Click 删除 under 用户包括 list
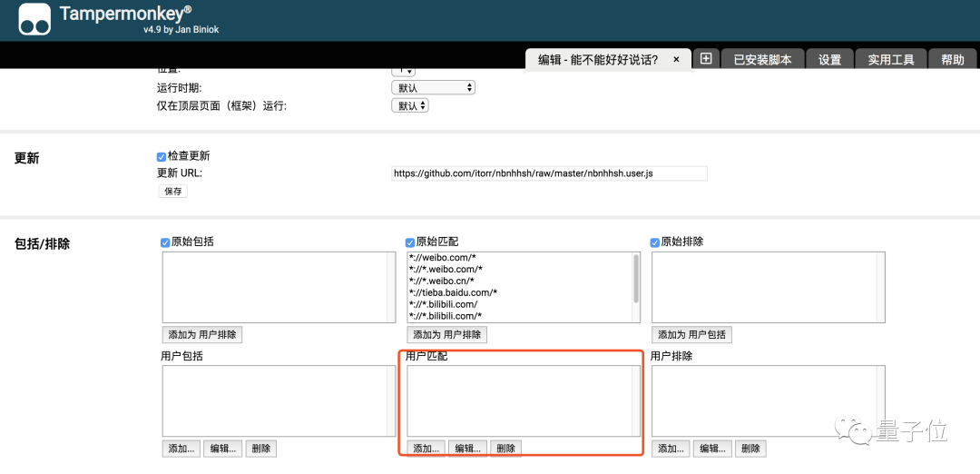This screenshot has width=980, height=474. pyautogui.click(x=261, y=449)
